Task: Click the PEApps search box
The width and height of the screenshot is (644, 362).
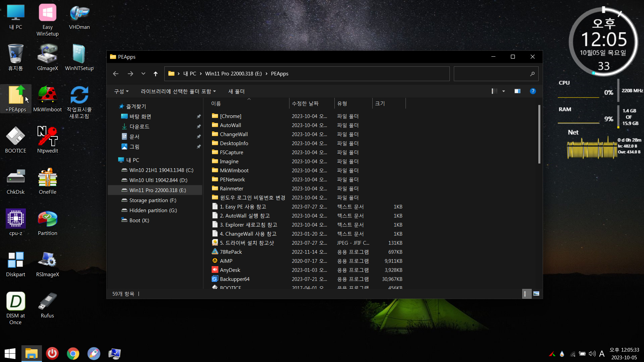Action: (x=496, y=74)
